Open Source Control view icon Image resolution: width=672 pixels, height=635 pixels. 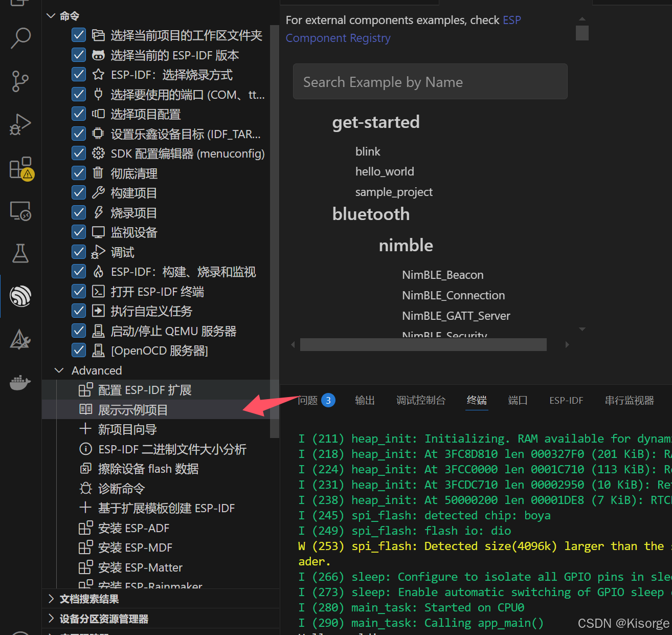[20, 81]
